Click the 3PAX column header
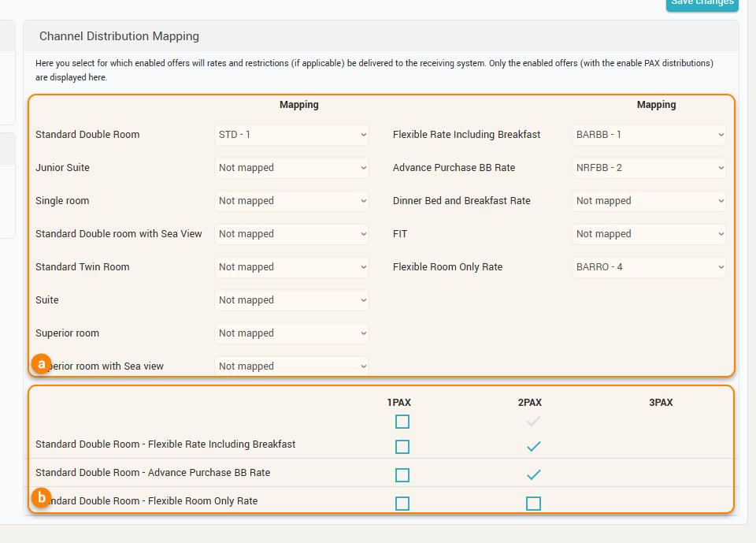This screenshot has height=543, width=756. click(661, 403)
